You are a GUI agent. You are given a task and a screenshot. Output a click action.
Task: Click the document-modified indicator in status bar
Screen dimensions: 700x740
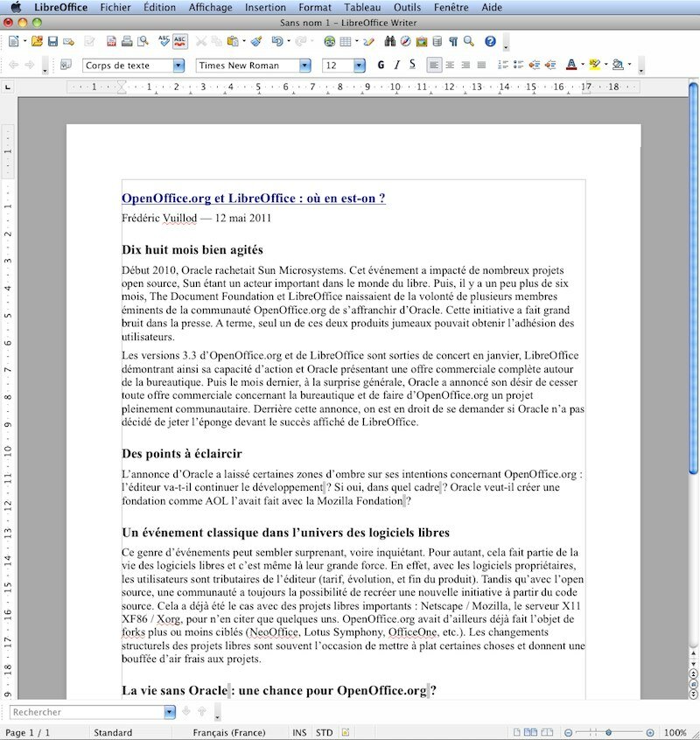(346, 732)
